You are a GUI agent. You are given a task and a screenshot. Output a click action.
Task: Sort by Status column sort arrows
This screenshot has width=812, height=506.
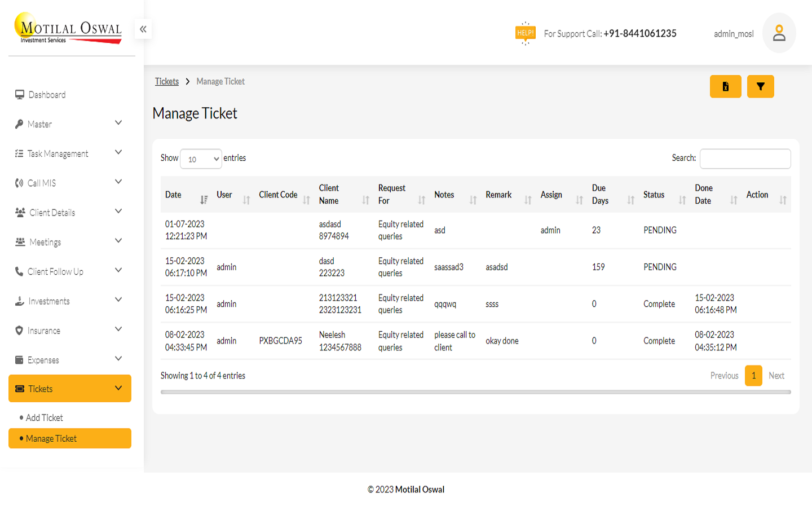[x=682, y=200]
